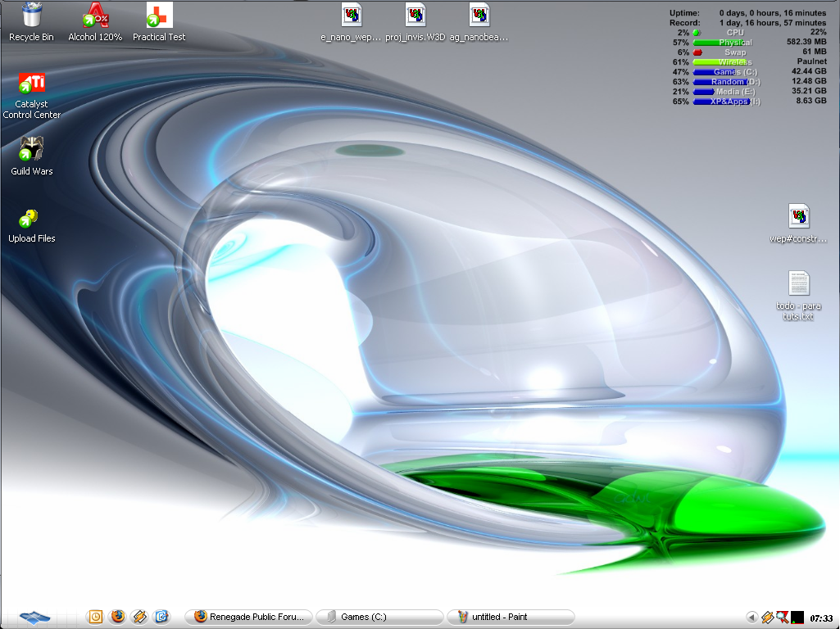
Task: Select the ag_nanobea file icon
Action: (x=479, y=16)
